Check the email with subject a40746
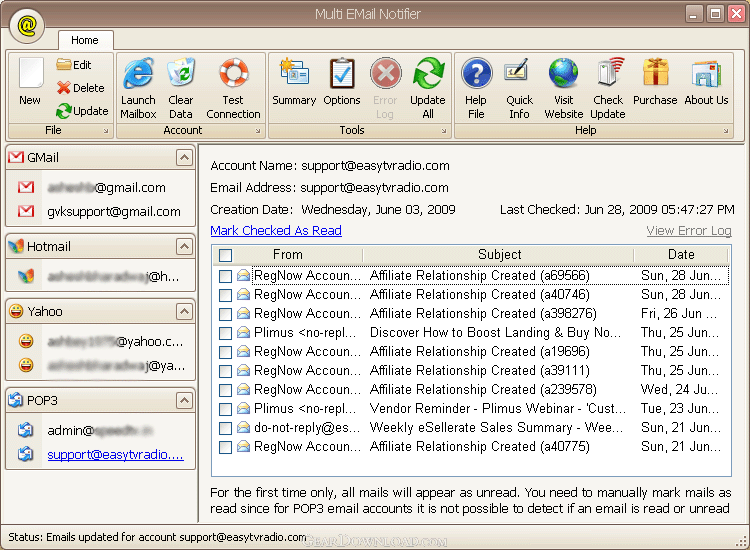This screenshot has width=750, height=550. 225,295
